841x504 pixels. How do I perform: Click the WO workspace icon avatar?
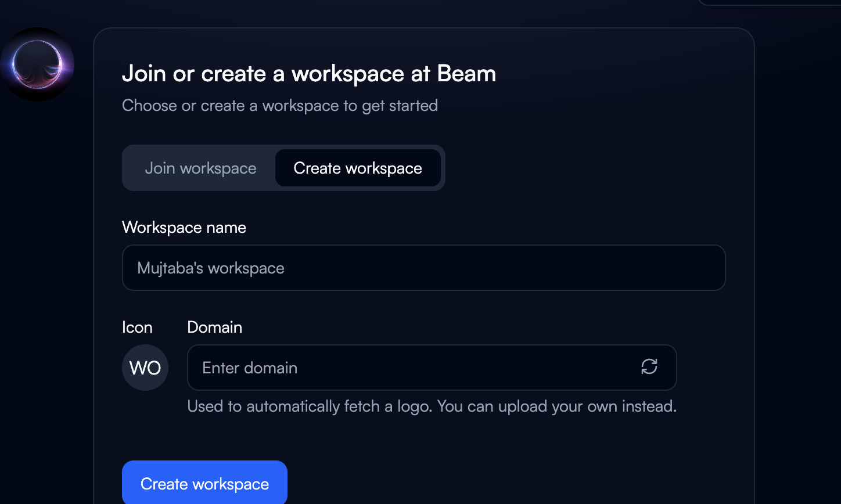pos(145,368)
